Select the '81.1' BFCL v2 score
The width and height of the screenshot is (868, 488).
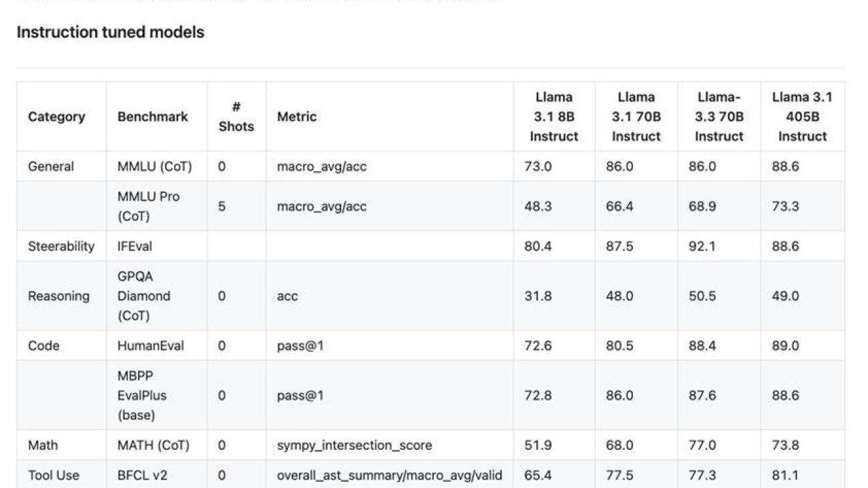tap(785, 475)
